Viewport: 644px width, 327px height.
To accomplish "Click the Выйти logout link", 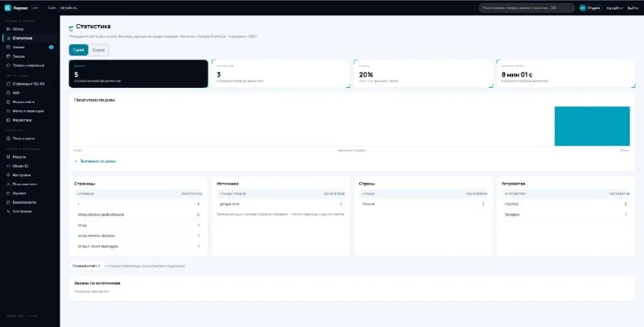I will point(633,8).
